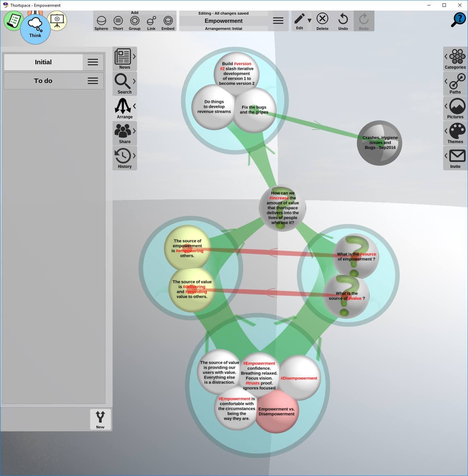Expand the Search panel chevron
This screenshot has height=476, width=468.
[x=134, y=81]
